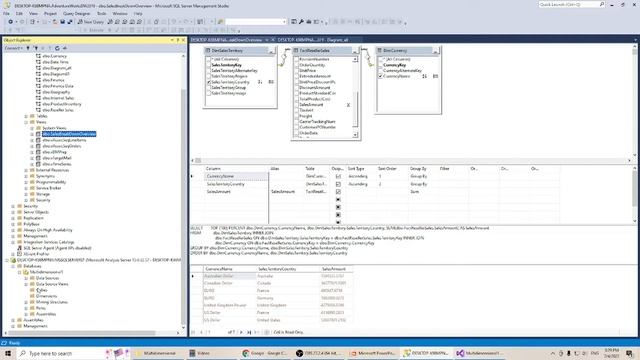Screen dimensions: 640x360
Task: Open the Video app from the taskbar
Action: tap(212, 353)
